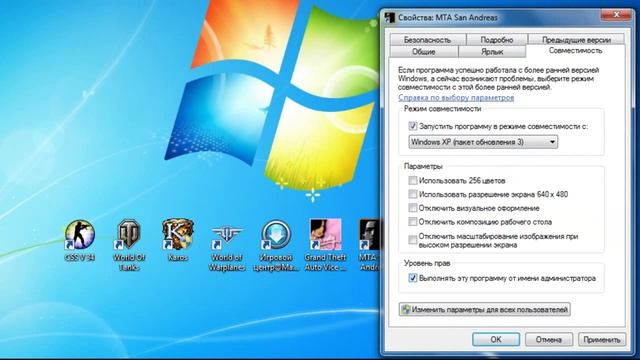Enable Использовать 256 цветов checkbox
This screenshot has height=360, width=640.
tap(413, 180)
